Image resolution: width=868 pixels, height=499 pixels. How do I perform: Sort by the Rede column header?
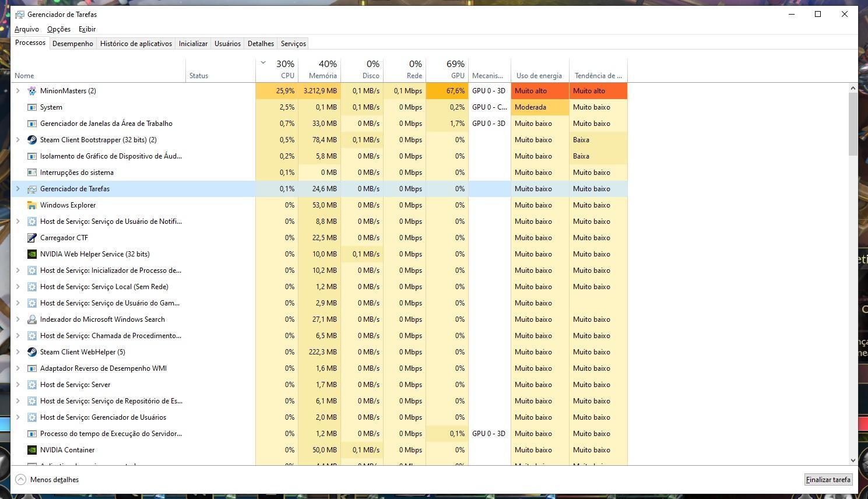(405, 70)
